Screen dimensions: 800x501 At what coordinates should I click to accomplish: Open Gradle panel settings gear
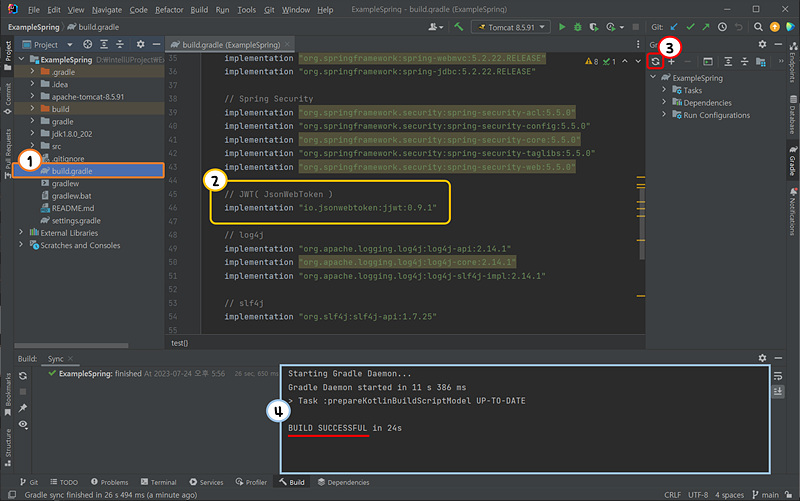[762, 44]
